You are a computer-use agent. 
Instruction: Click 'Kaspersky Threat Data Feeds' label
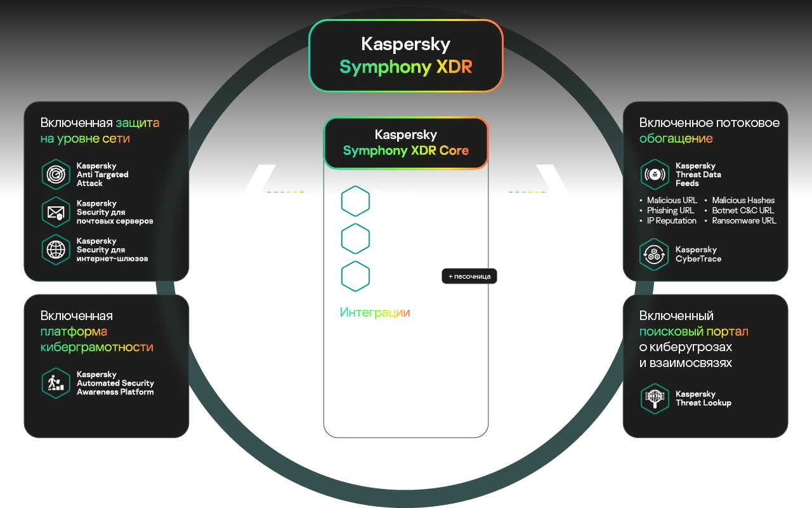pyautogui.click(x=698, y=175)
